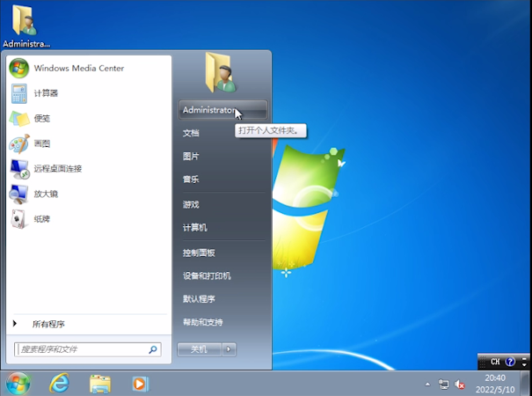Screen dimensions: 532x396
Task: Click the network status tray icon
Action: pos(443,385)
